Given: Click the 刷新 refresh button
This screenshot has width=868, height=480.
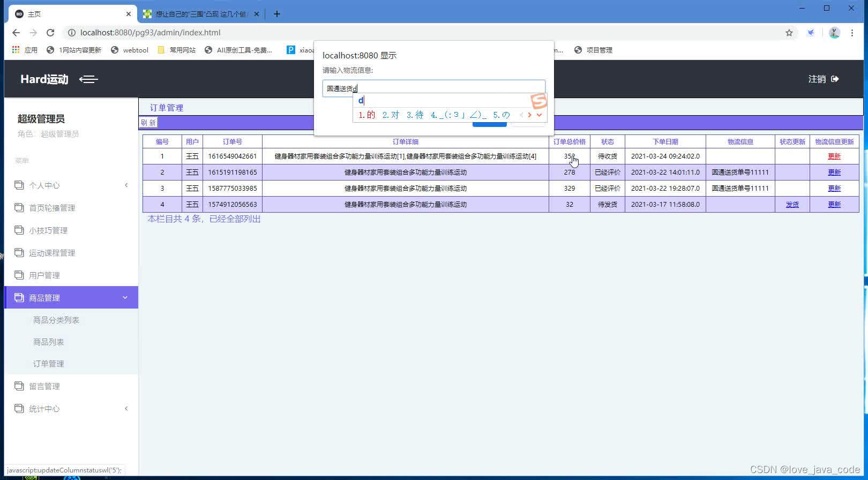Looking at the screenshot, I should 148,123.
